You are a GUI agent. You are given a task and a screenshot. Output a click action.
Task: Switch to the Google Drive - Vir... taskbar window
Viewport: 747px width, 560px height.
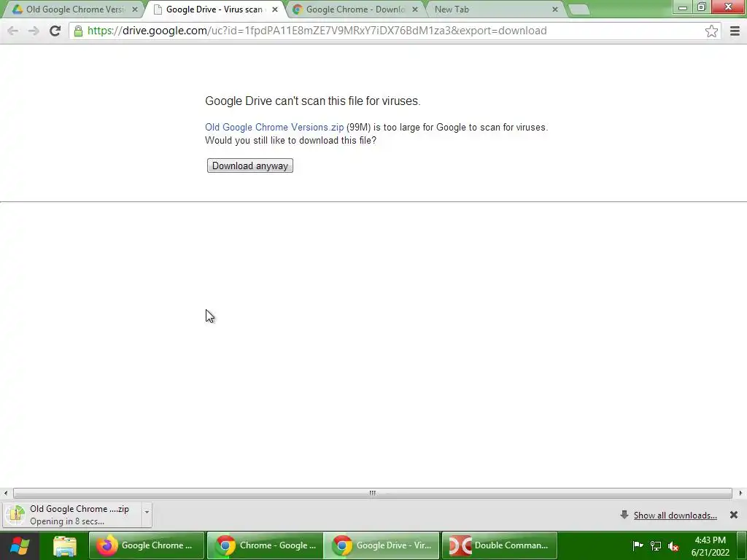(x=382, y=545)
